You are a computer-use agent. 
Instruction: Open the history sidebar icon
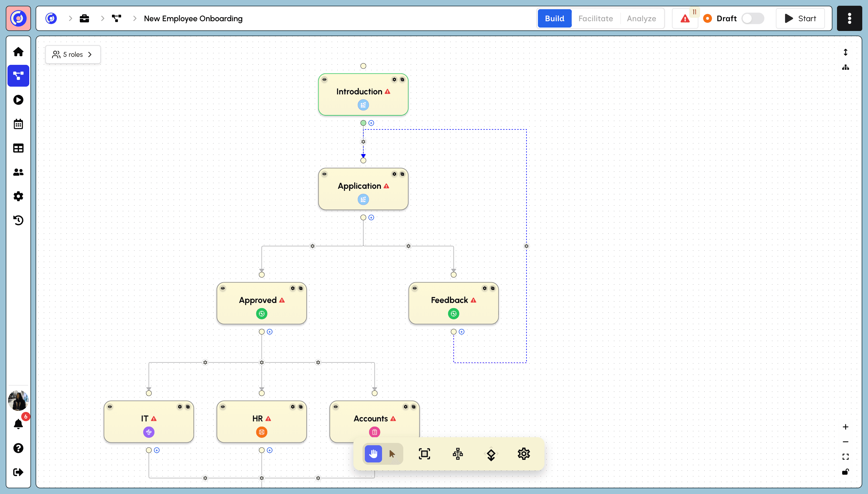[18, 220]
